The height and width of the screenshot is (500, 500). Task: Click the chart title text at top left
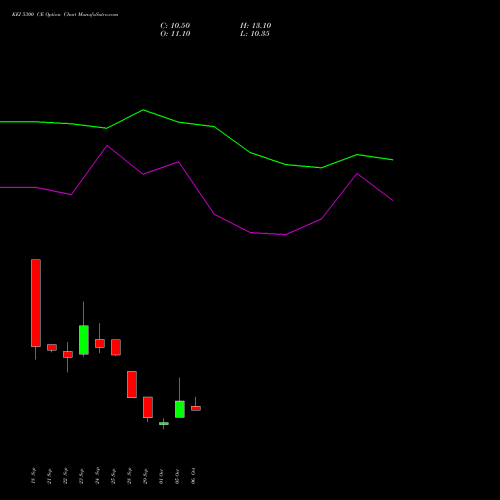[x=65, y=15]
